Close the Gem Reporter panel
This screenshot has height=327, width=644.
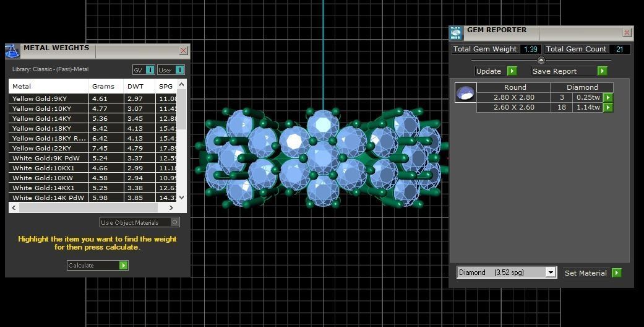coord(627,32)
